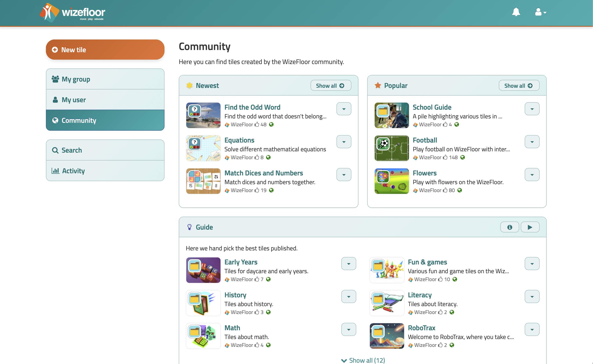This screenshot has width=593, height=364.
Task: Click the Flowers tile thumbnail
Action: [391, 181]
